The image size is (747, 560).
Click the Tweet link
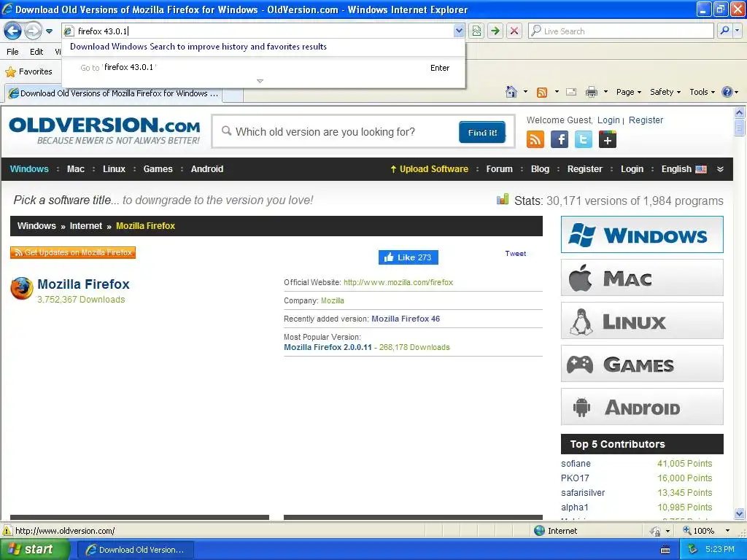[x=516, y=253]
